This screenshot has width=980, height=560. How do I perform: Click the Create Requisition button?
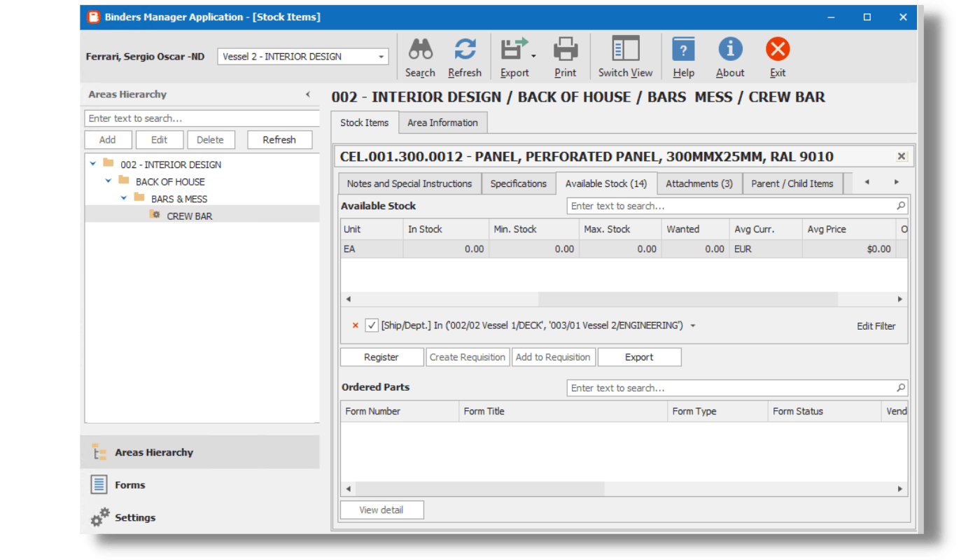pyautogui.click(x=467, y=357)
